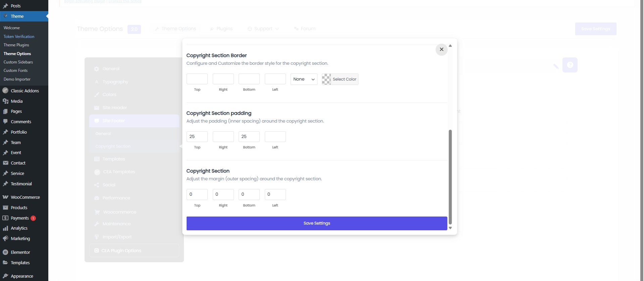Click the Media library icon
This screenshot has height=281, width=644.
5,101
